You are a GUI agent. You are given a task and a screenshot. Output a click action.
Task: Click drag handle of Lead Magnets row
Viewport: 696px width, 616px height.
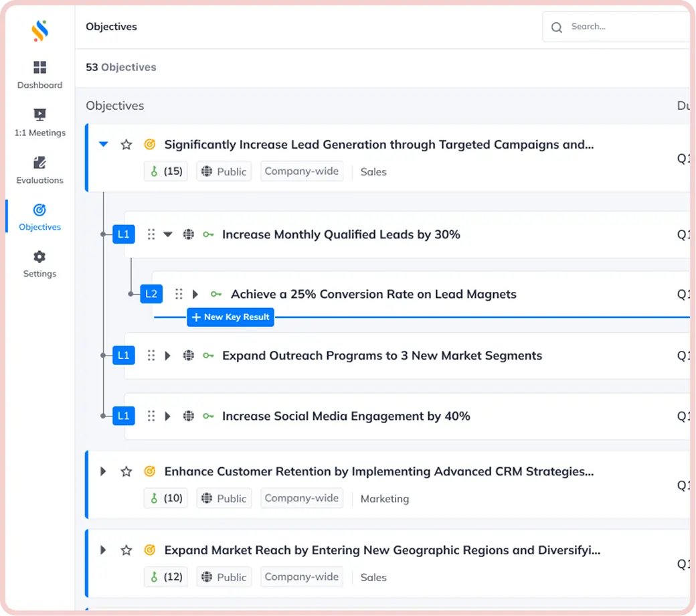tap(179, 293)
